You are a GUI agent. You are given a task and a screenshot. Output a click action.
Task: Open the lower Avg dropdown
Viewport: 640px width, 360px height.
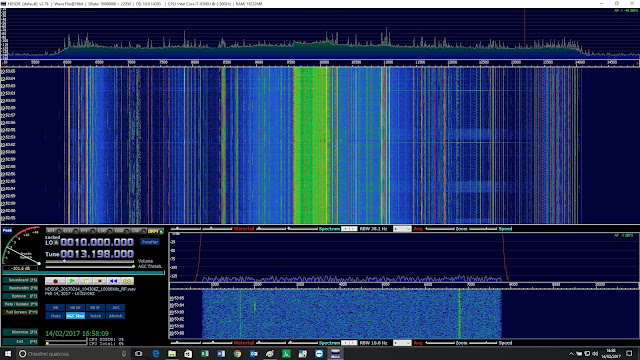tap(402, 343)
